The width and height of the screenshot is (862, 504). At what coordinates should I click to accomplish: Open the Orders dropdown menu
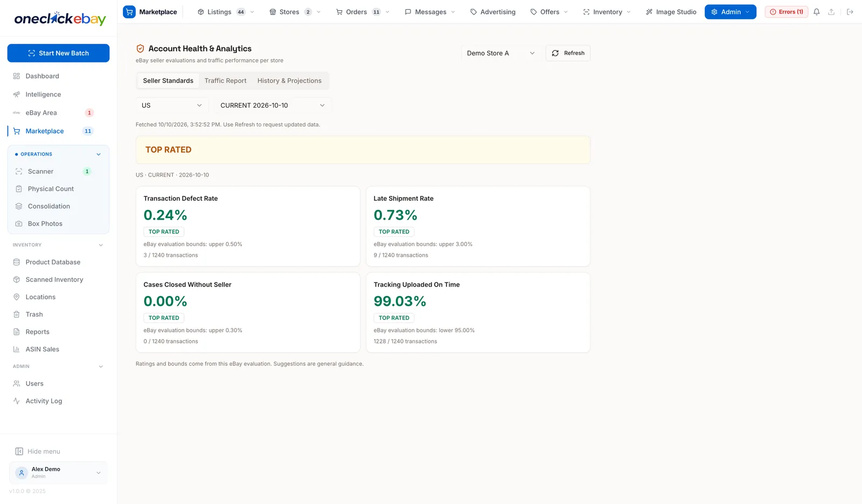[x=363, y=12]
